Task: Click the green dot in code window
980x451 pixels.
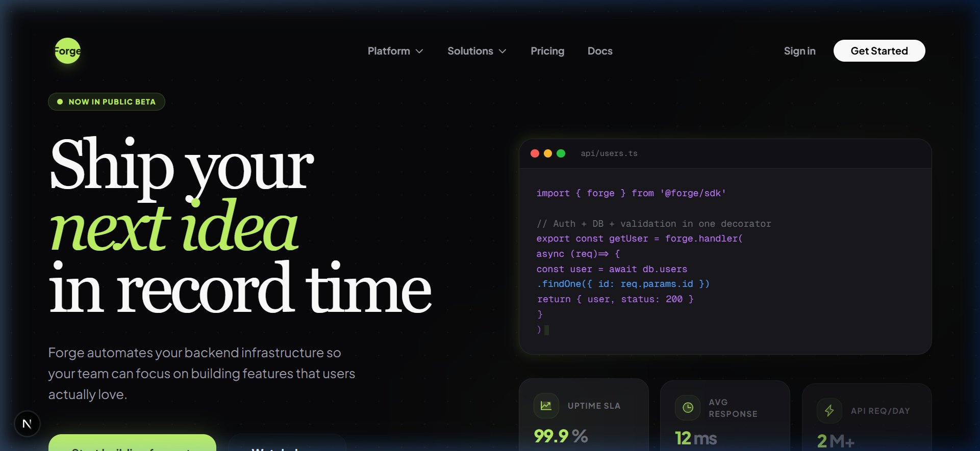Action: (x=561, y=153)
